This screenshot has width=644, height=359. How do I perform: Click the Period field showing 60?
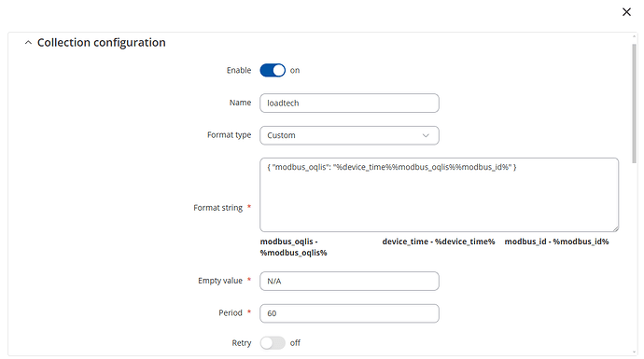coord(349,313)
